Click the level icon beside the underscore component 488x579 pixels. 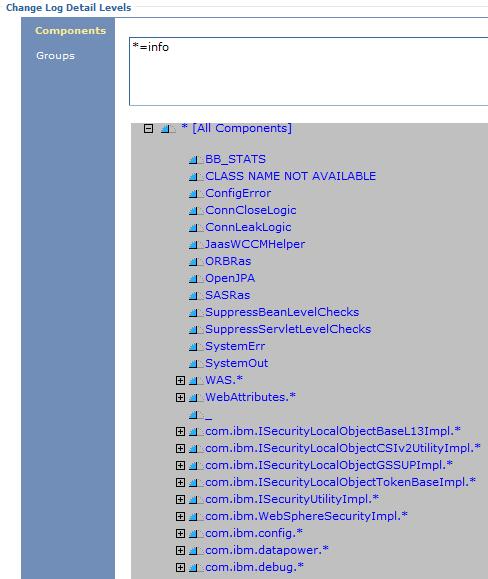[x=195, y=415]
